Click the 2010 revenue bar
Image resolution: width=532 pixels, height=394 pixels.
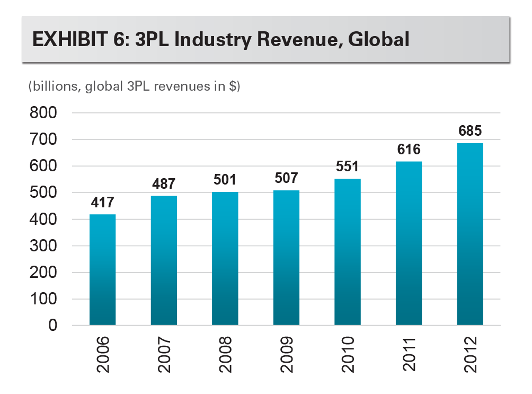[347, 252]
